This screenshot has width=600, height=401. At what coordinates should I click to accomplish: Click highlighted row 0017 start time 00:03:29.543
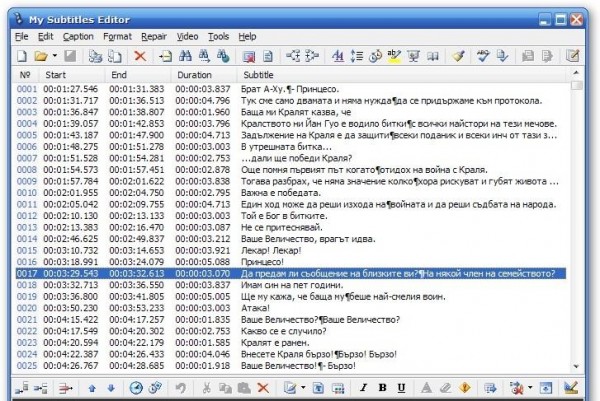click(71, 274)
